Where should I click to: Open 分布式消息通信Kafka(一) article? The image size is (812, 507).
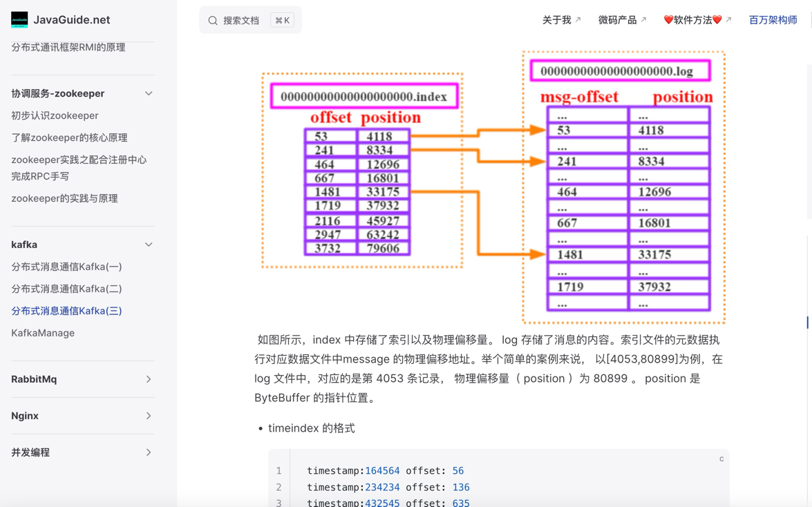click(x=67, y=267)
